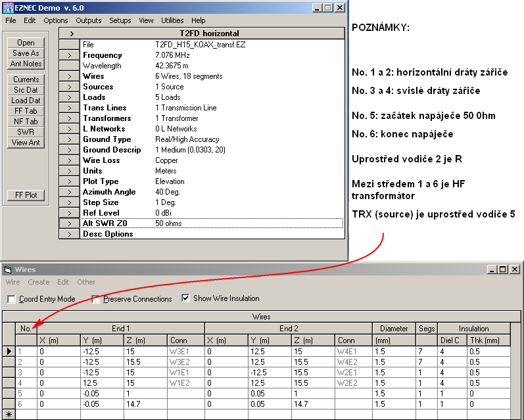Click the View Ant button
The image size is (524, 420).
click(x=26, y=143)
